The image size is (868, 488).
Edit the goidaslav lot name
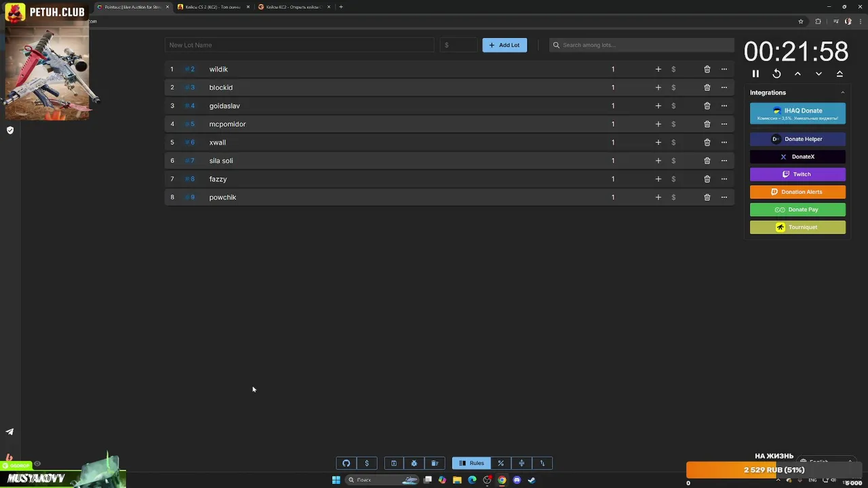(x=224, y=106)
